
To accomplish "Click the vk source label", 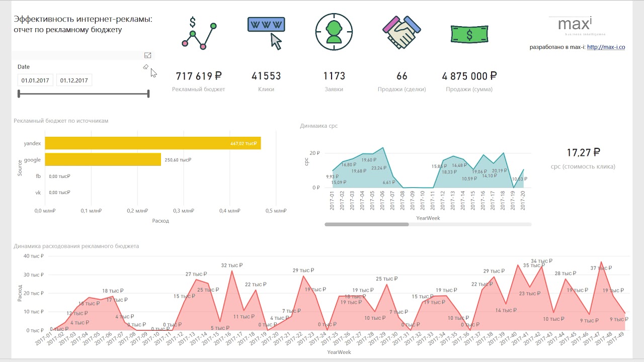I will tap(38, 193).
